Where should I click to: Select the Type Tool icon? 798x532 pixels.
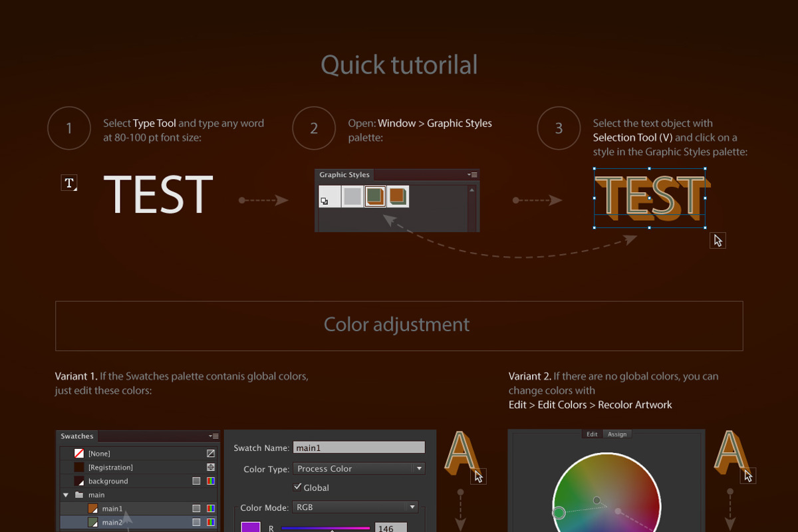point(69,183)
